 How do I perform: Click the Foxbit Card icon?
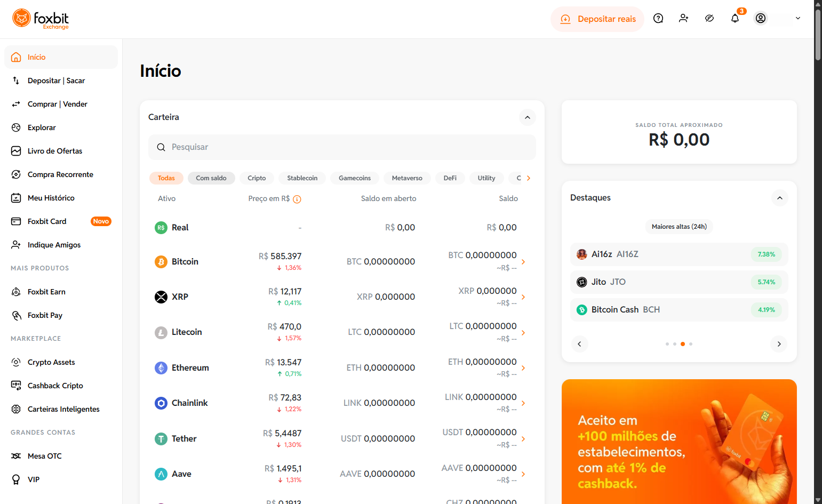pyautogui.click(x=16, y=221)
